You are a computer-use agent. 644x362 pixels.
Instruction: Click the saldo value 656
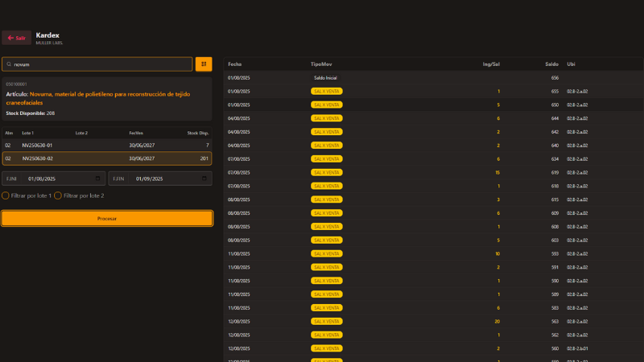pos(555,78)
